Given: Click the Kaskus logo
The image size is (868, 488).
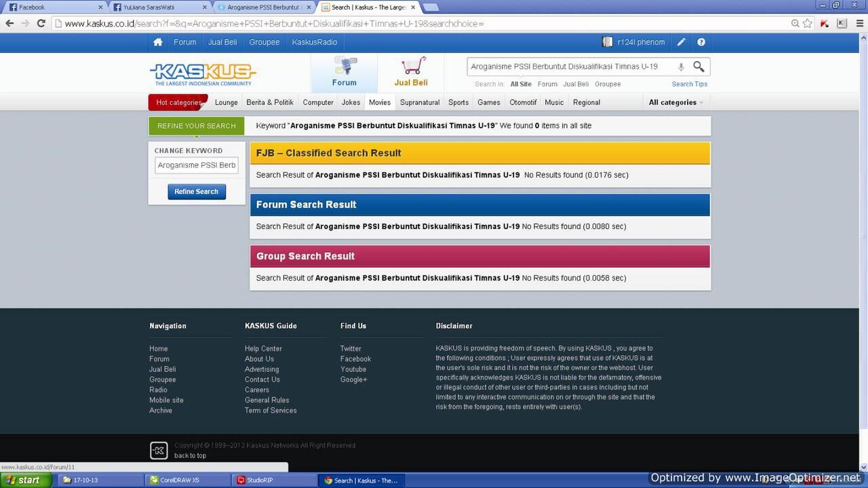Looking at the screenshot, I should pos(203,74).
